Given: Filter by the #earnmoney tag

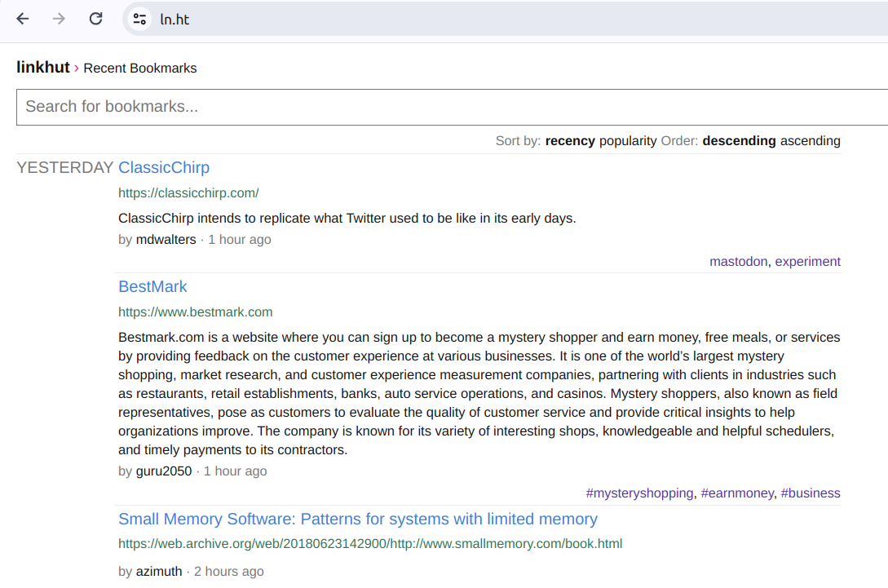Looking at the screenshot, I should (x=737, y=493).
